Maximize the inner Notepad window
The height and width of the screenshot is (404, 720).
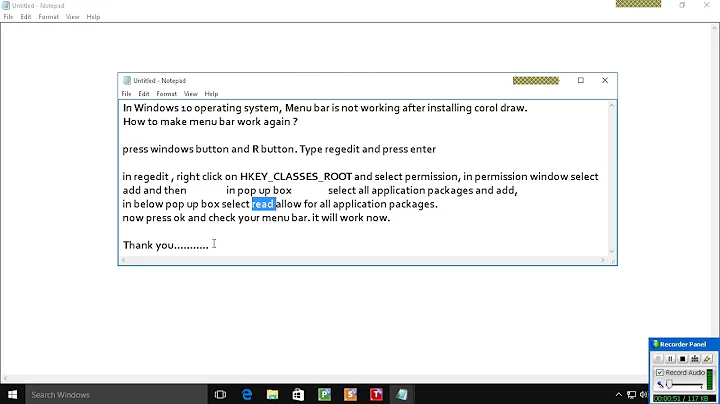click(580, 80)
